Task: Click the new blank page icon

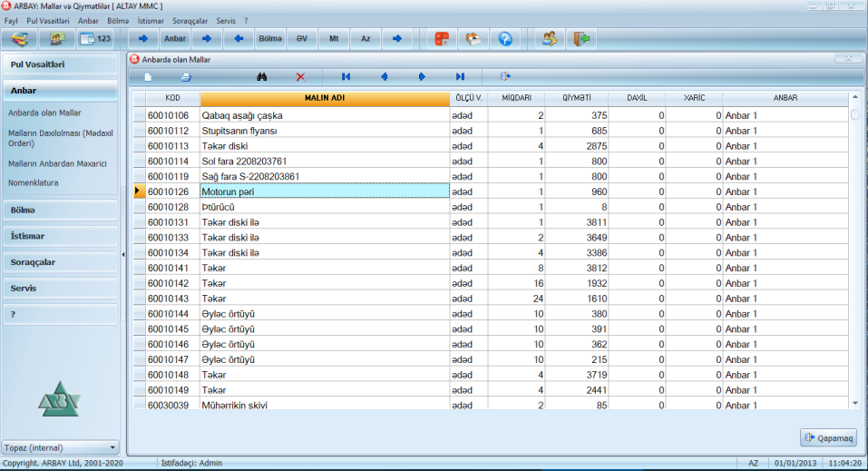Action: (x=148, y=77)
